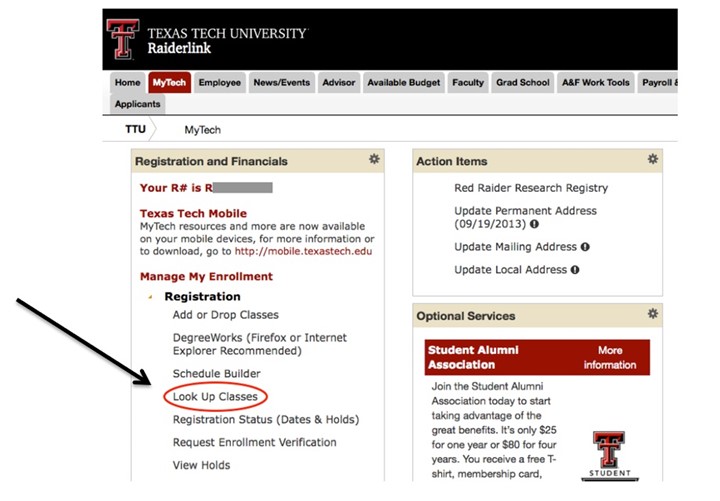The height and width of the screenshot is (501, 720).
Task: Click info icon beside Update Local Address
Action: pos(575,270)
